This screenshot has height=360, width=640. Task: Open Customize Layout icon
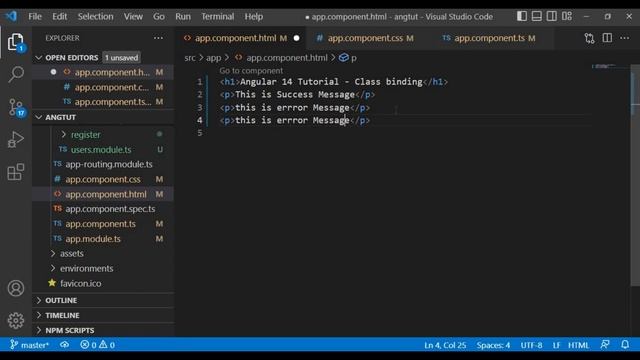click(567, 16)
